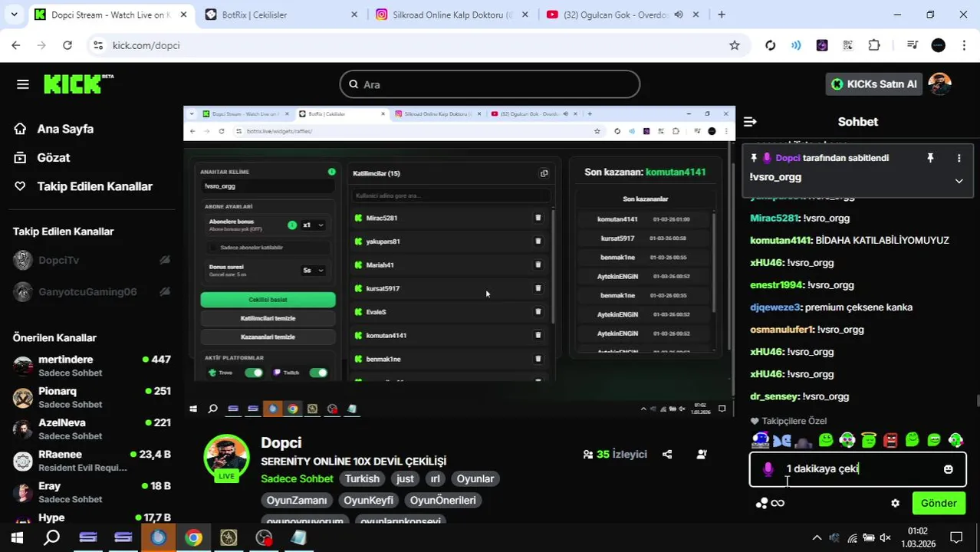Toggle system volume mute in tray
This screenshot has width=980, height=552.
pyautogui.click(x=886, y=538)
